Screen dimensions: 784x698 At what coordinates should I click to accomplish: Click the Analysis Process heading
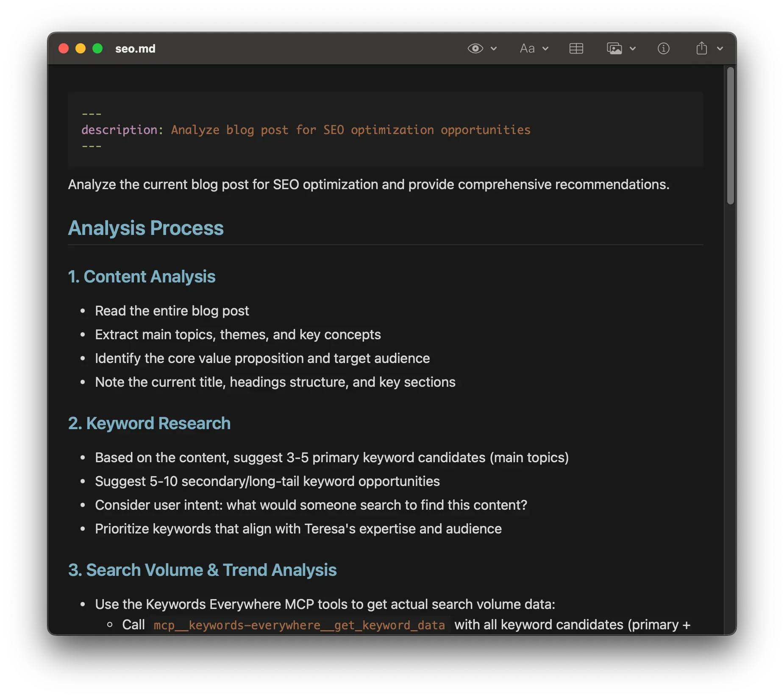146,228
